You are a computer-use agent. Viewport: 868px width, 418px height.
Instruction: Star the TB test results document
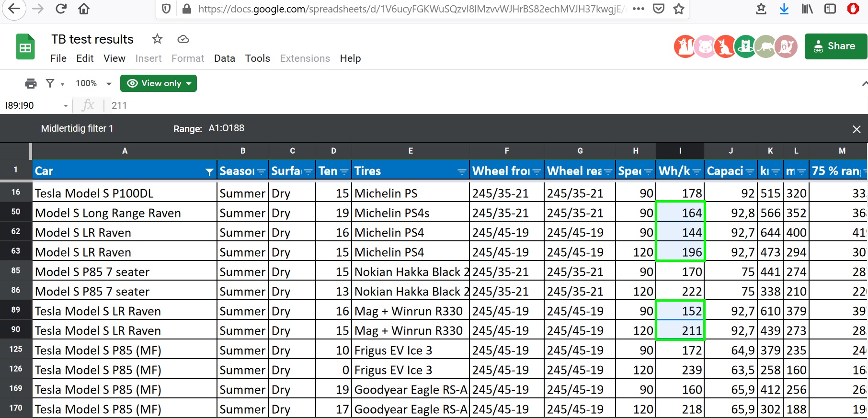tap(157, 39)
